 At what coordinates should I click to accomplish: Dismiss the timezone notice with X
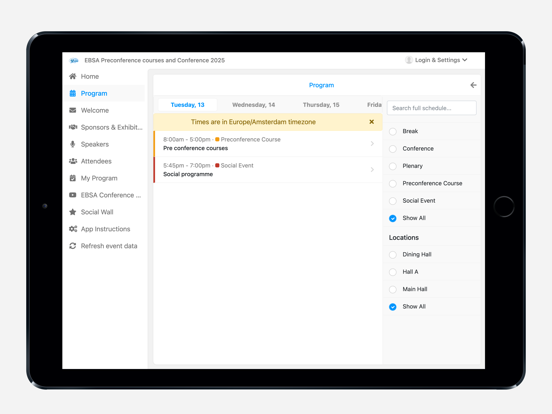371,122
